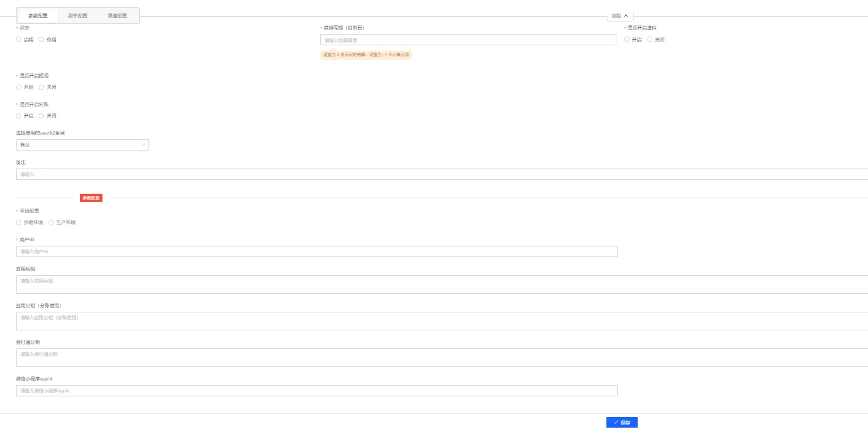868x431 pixels.
Task: Open the oauth2 条目 dropdown showing 默认
Action: click(x=80, y=145)
